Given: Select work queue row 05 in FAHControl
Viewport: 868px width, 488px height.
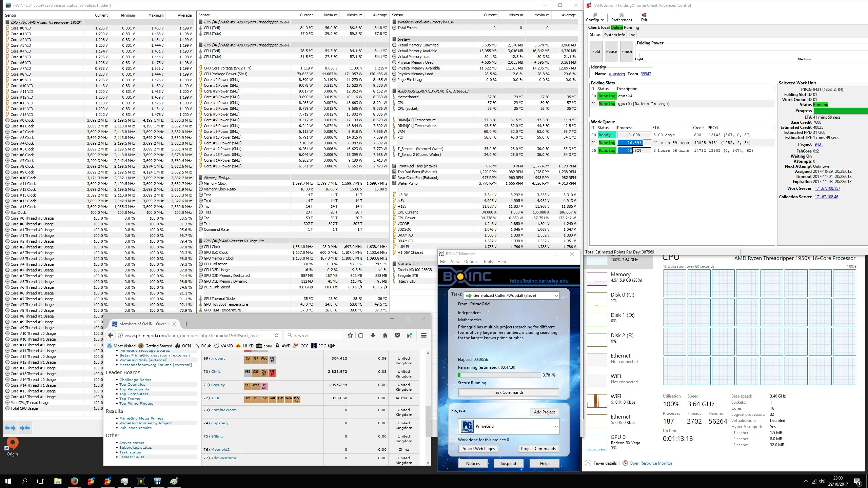Looking at the screenshot, I should pos(682,150).
